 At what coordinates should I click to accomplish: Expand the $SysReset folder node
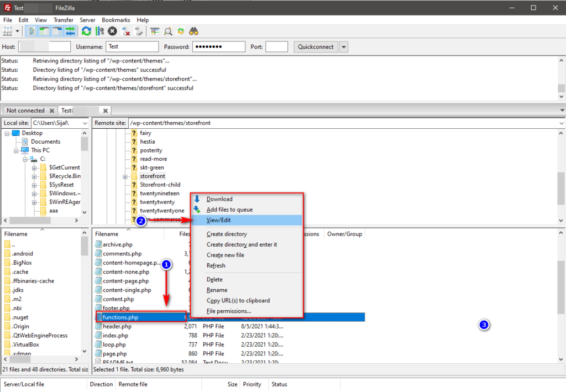tap(34, 185)
